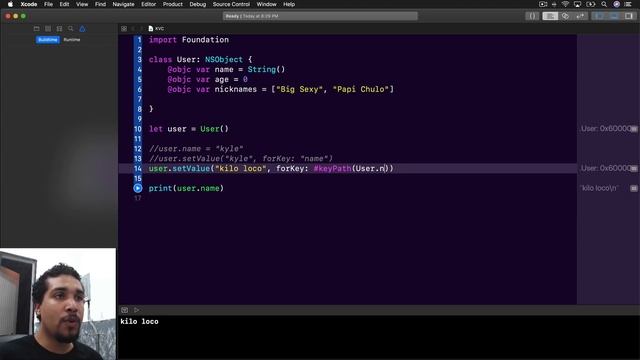
Task: Open the File menu
Action: tap(48, 4)
